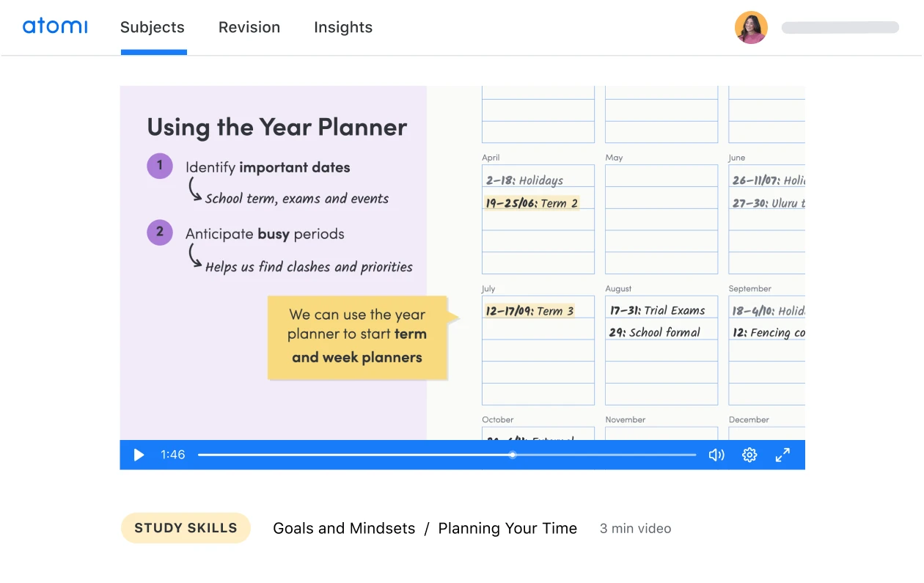Open the Goals and Mindsets breadcrumb link
Screen dimensions: 924x583
(344, 528)
